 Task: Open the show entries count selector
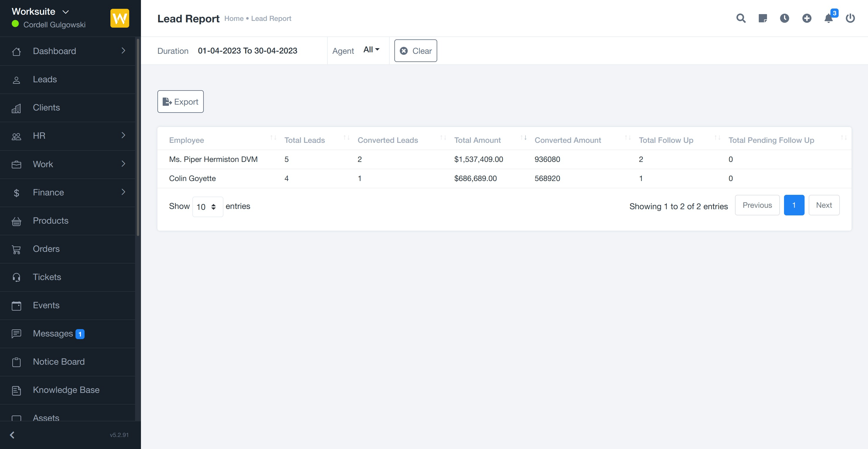pyautogui.click(x=207, y=207)
